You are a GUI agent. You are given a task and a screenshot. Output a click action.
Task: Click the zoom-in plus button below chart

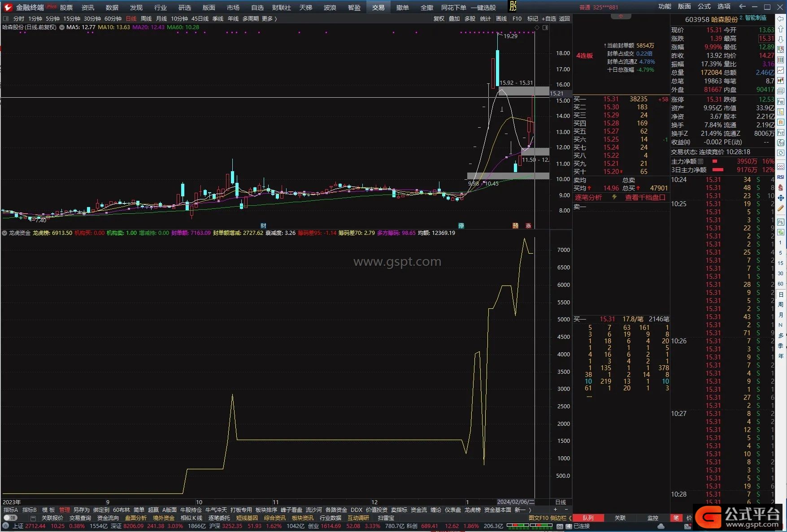click(555, 510)
